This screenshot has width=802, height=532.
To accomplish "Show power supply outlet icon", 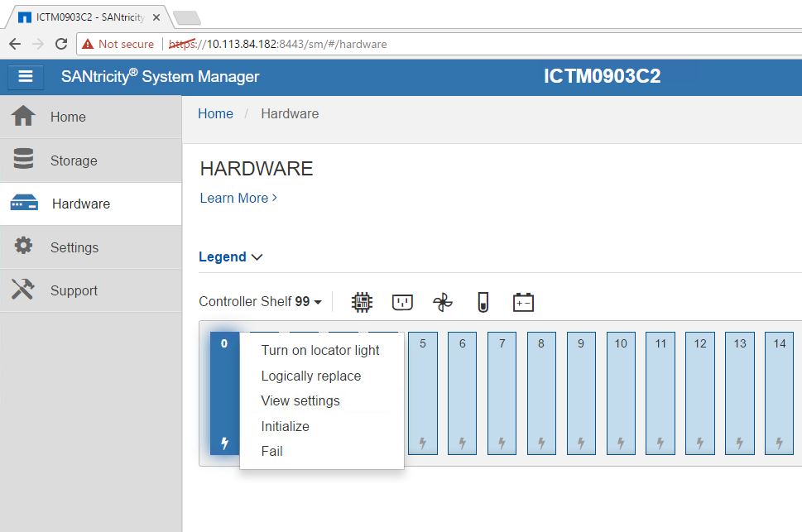I will pyautogui.click(x=402, y=302).
